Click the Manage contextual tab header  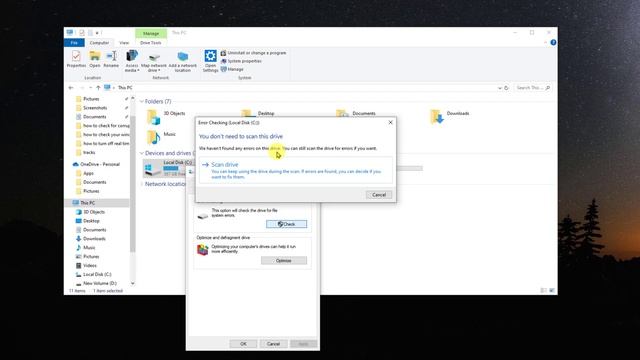pos(151,33)
